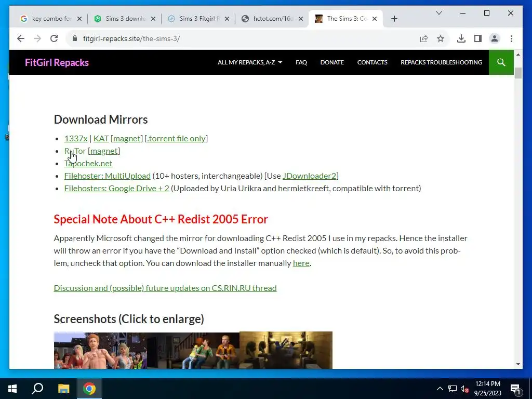The image size is (532, 399).
Task: Click the vertical scrollbar thumb
Action: click(x=518, y=73)
